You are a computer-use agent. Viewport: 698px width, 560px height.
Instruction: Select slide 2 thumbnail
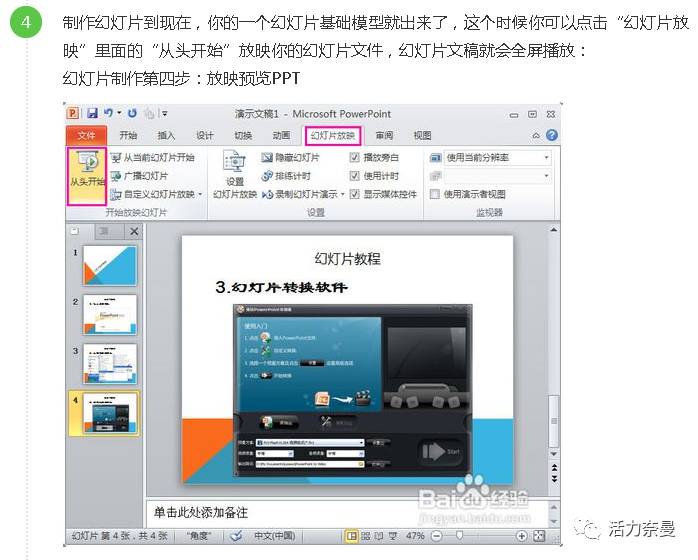point(110,315)
